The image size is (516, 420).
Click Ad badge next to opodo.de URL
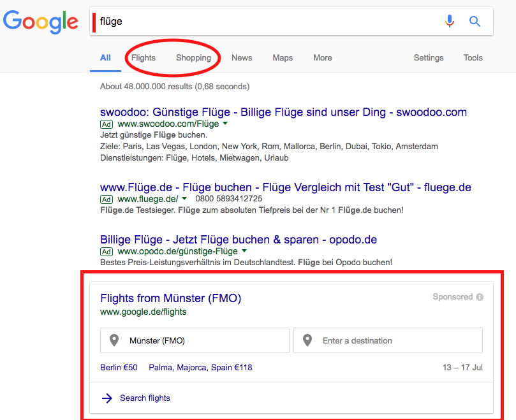107,252
